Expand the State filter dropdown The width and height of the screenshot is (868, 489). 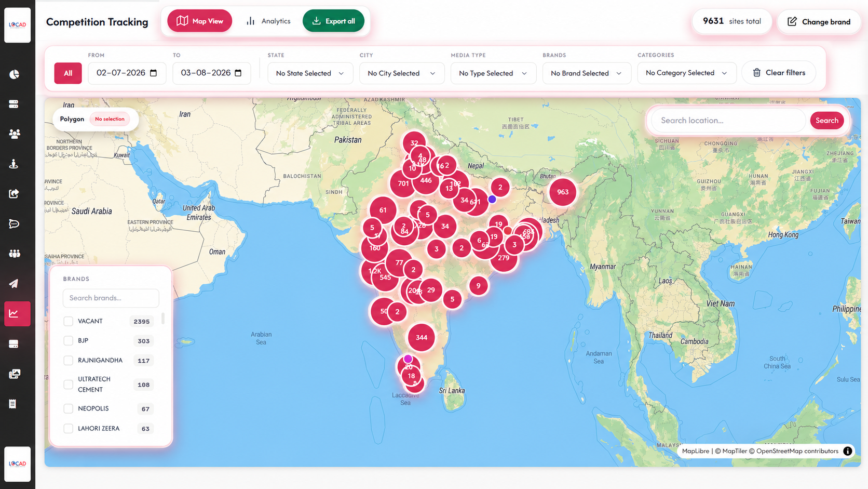(x=310, y=73)
